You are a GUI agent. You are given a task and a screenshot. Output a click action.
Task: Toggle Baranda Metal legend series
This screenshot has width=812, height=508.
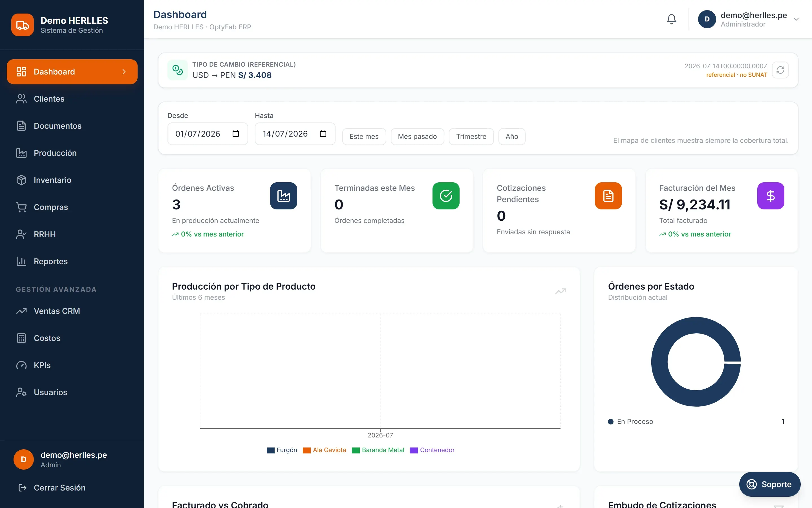click(378, 450)
